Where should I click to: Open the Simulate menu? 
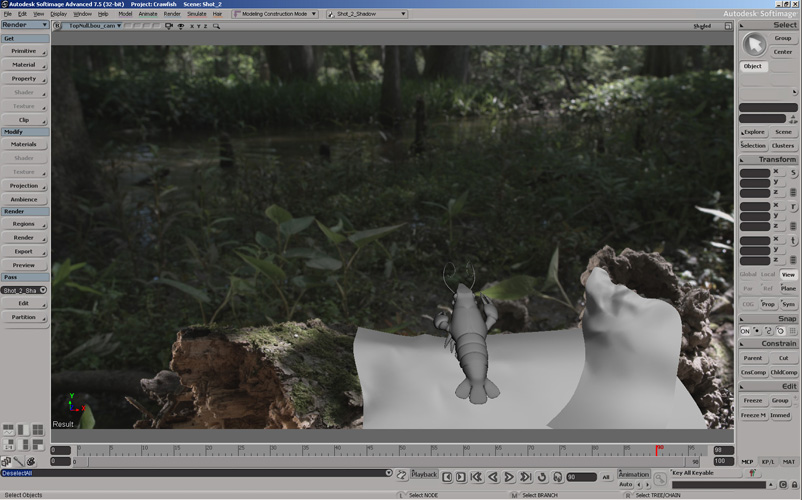(196, 14)
